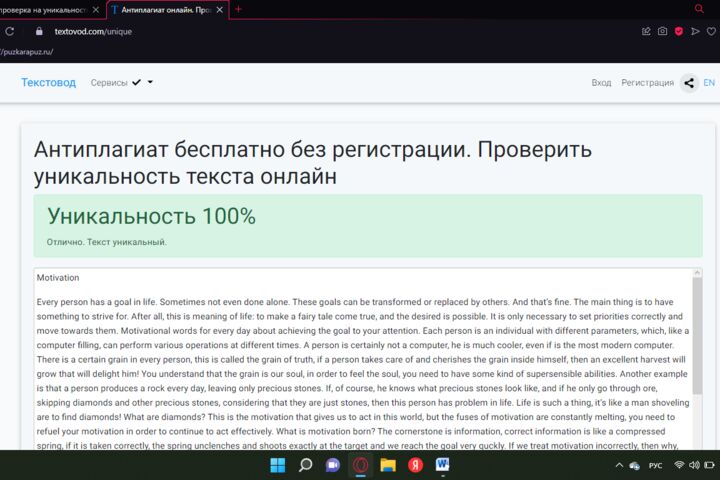Image resolution: width=720 pixels, height=480 pixels.
Task: Click the Вход login link
Action: [601, 83]
